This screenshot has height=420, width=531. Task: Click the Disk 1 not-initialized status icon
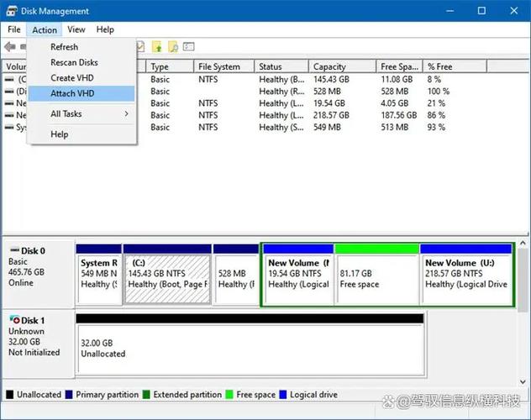click(14, 319)
